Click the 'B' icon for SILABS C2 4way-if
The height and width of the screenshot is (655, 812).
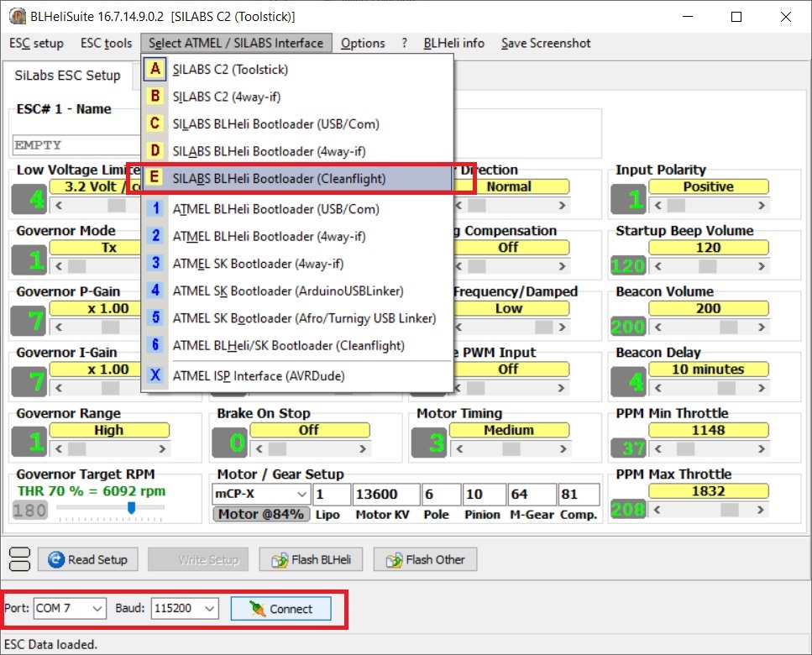pos(155,97)
